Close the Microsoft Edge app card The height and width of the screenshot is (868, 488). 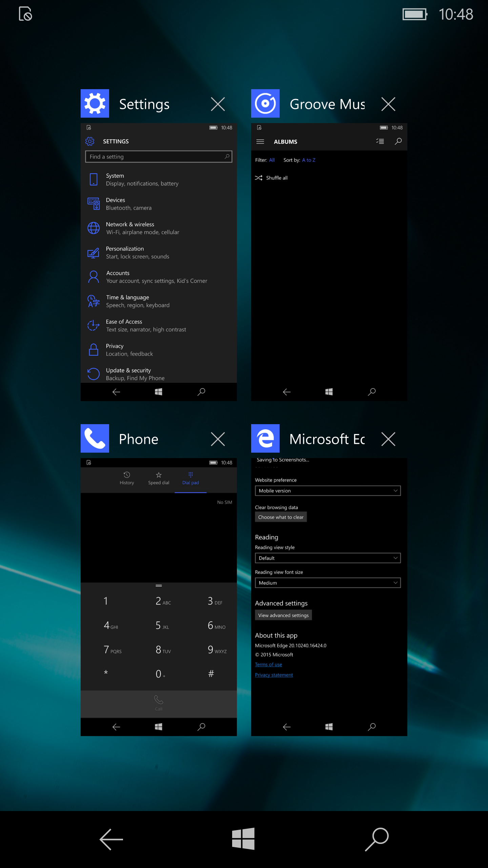click(388, 439)
